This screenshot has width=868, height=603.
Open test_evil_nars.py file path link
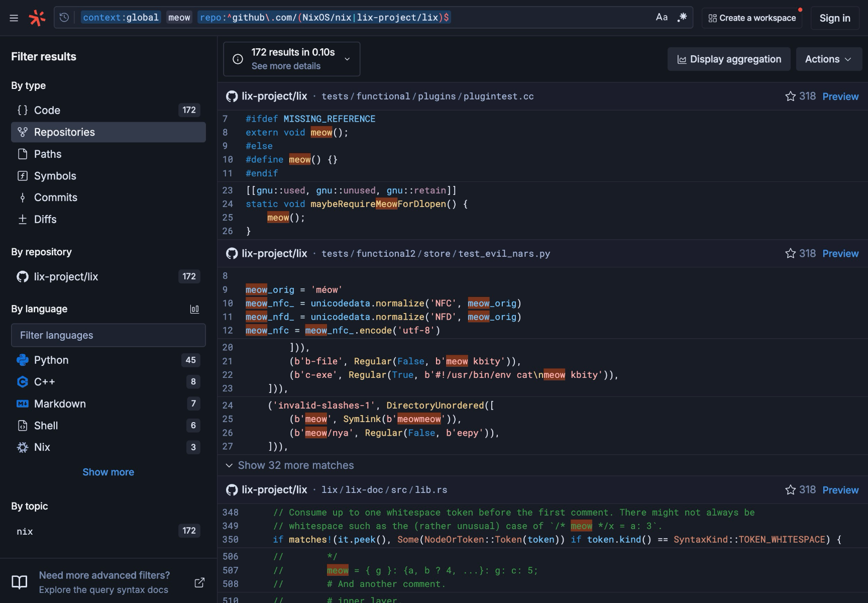(x=436, y=254)
